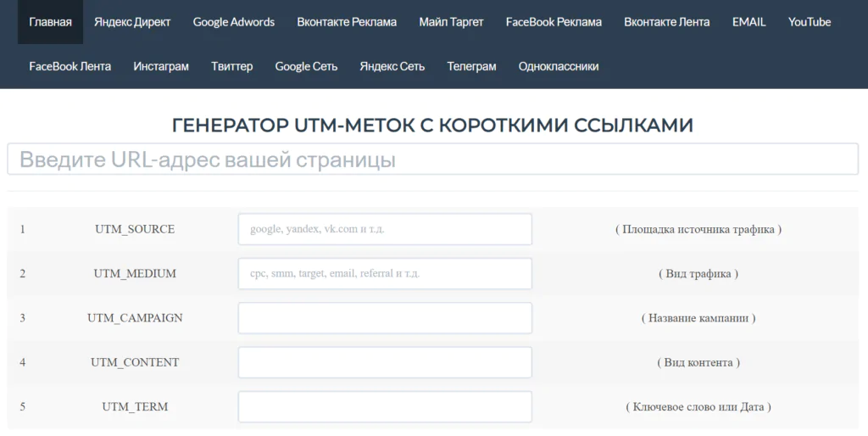
Task: Go to Google Adwords section
Action: tap(234, 22)
